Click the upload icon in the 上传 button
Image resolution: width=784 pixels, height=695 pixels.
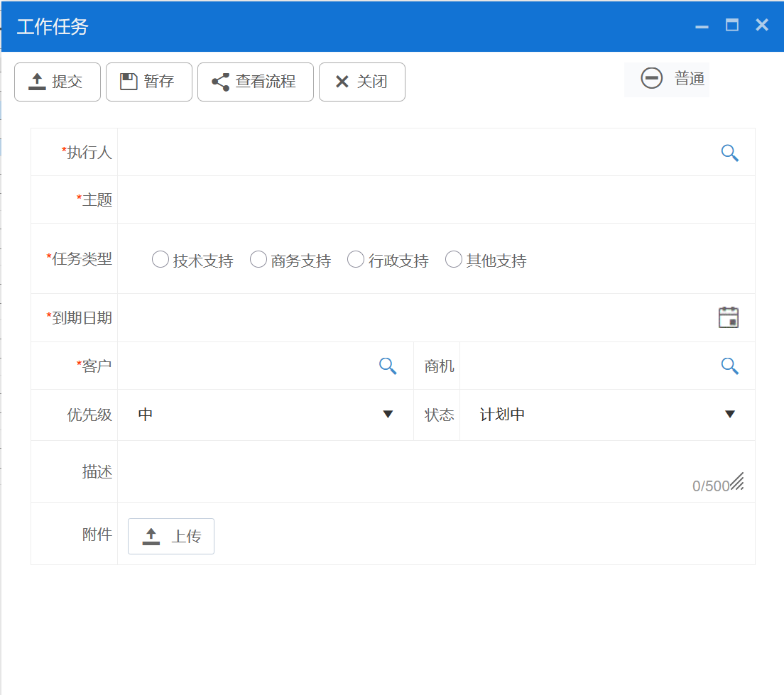(151, 536)
